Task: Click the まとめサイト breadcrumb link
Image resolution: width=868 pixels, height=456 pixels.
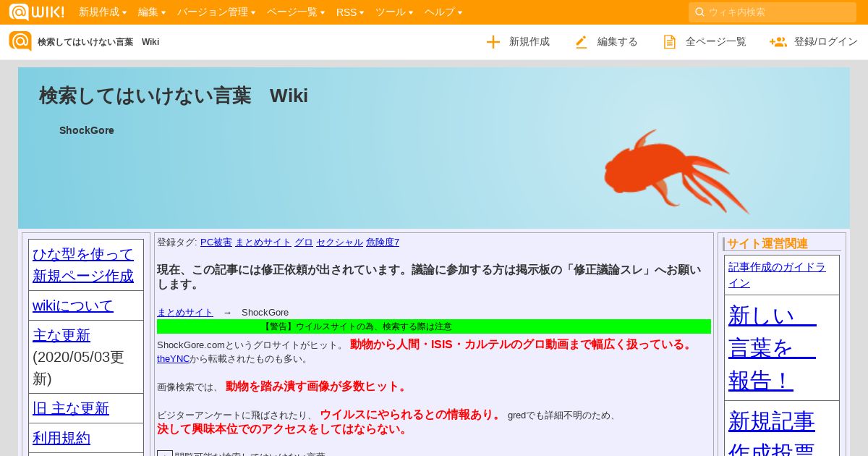Action: (185, 313)
